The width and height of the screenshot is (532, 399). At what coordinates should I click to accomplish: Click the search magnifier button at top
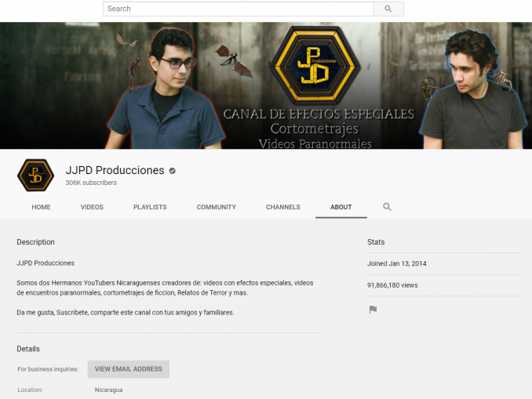click(x=388, y=9)
